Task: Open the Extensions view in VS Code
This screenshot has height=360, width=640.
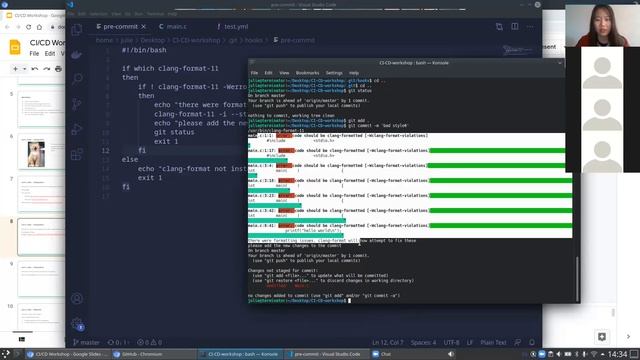Action: click(x=77, y=155)
